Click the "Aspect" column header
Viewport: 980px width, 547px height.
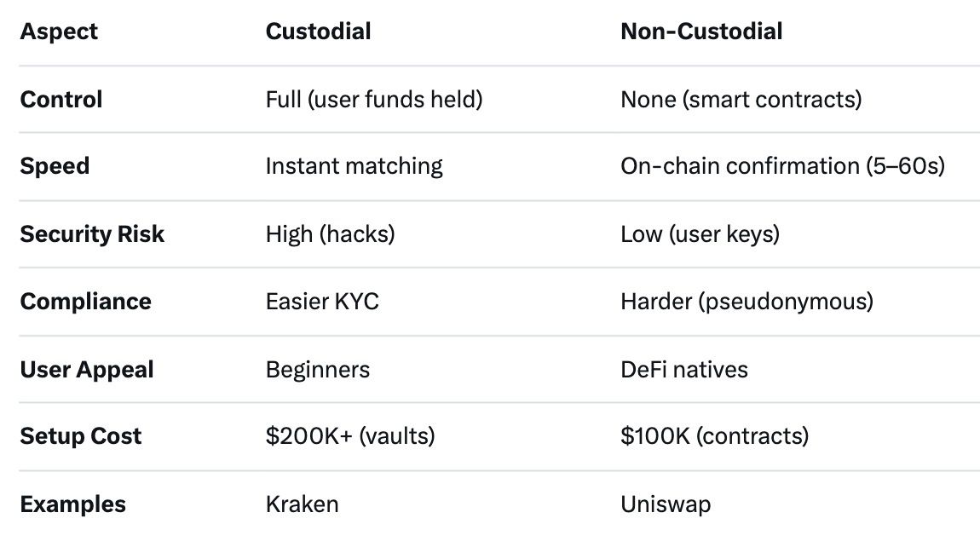(x=59, y=32)
